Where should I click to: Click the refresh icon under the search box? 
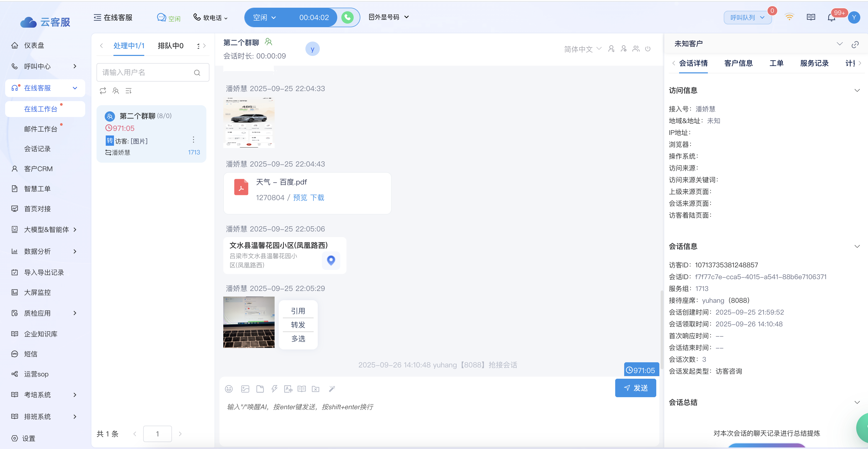(x=103, y=91)
